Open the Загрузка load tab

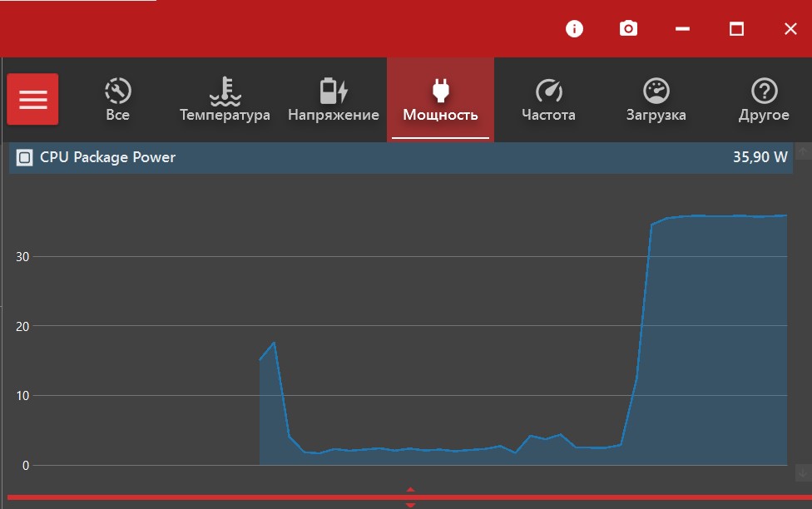pos(656,100)
